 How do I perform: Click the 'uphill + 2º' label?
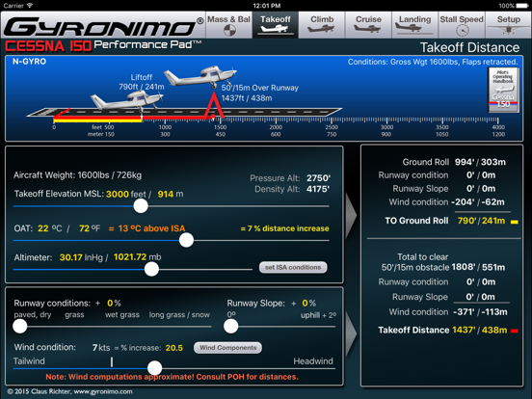pyautogui.click(x=318, y=315)
